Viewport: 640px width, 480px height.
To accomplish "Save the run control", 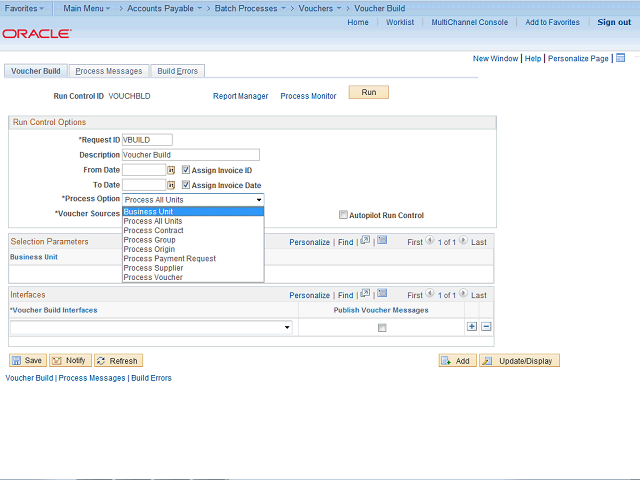I will pos(28,360).
